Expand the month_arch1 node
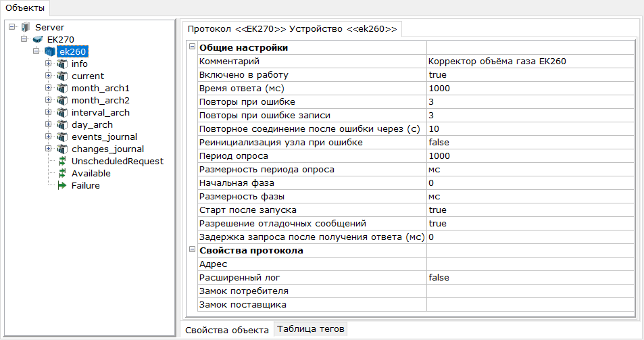Screen dimensions: 644x340 click(49, 87)
